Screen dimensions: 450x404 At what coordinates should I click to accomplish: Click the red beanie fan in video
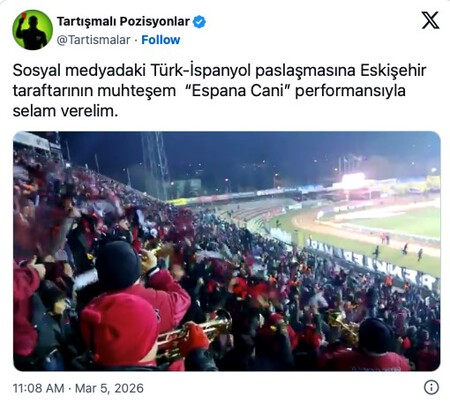(x=119, y=328)
